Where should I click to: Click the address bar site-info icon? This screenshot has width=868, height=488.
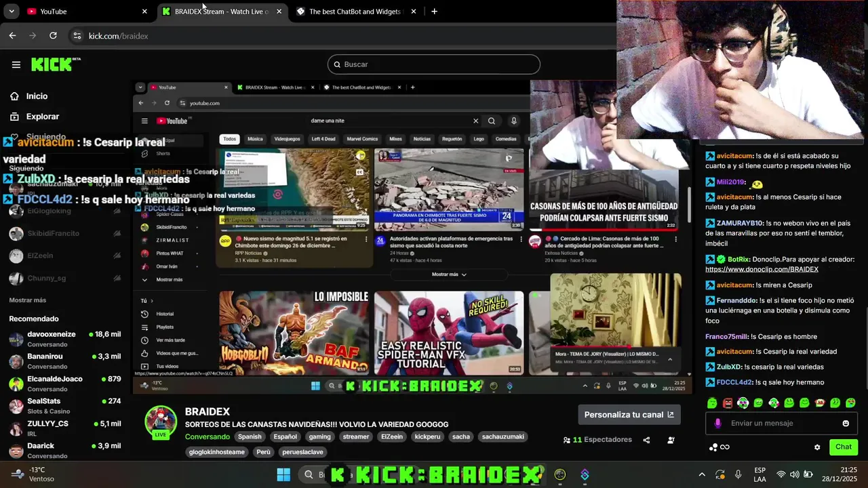coord(77,36)
